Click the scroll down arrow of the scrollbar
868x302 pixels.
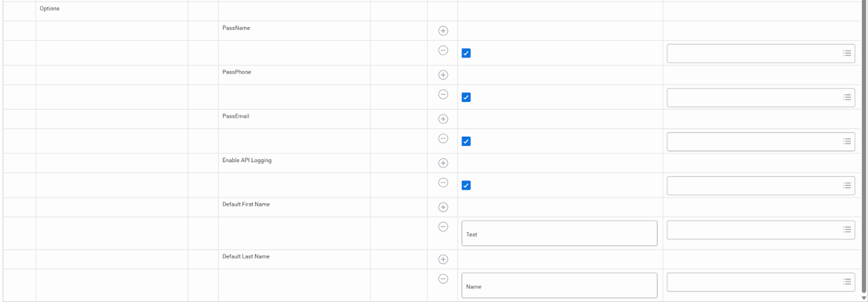(x=864, y=298)
